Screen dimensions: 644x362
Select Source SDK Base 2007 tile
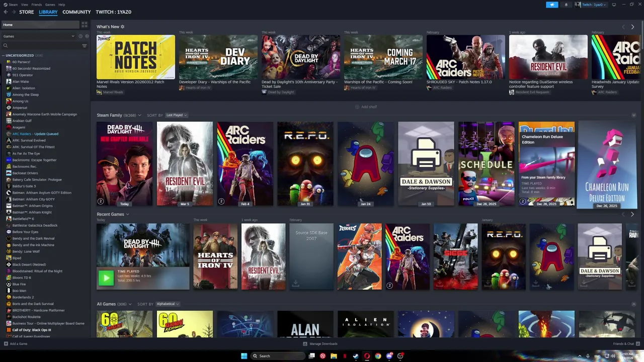coord(311,256)
